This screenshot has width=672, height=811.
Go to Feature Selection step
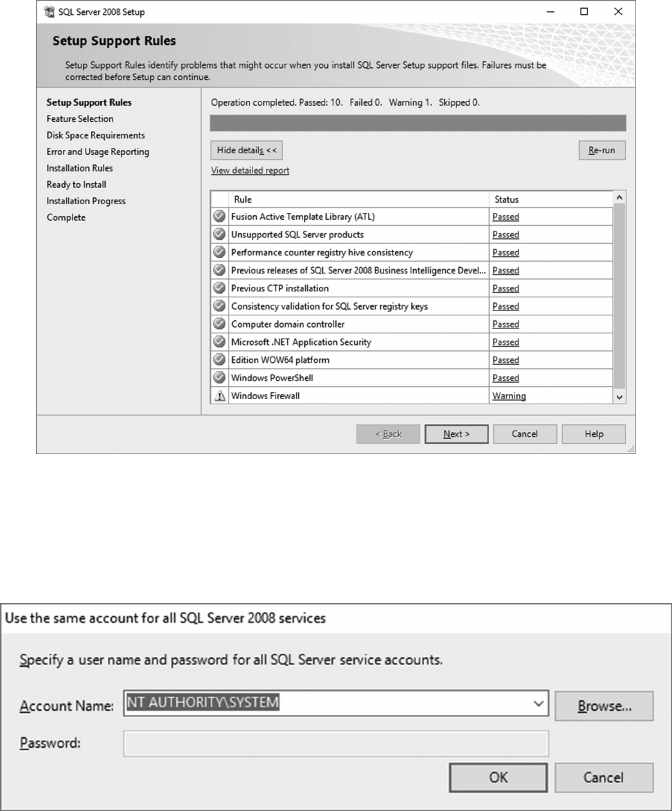tap(80, 118)
